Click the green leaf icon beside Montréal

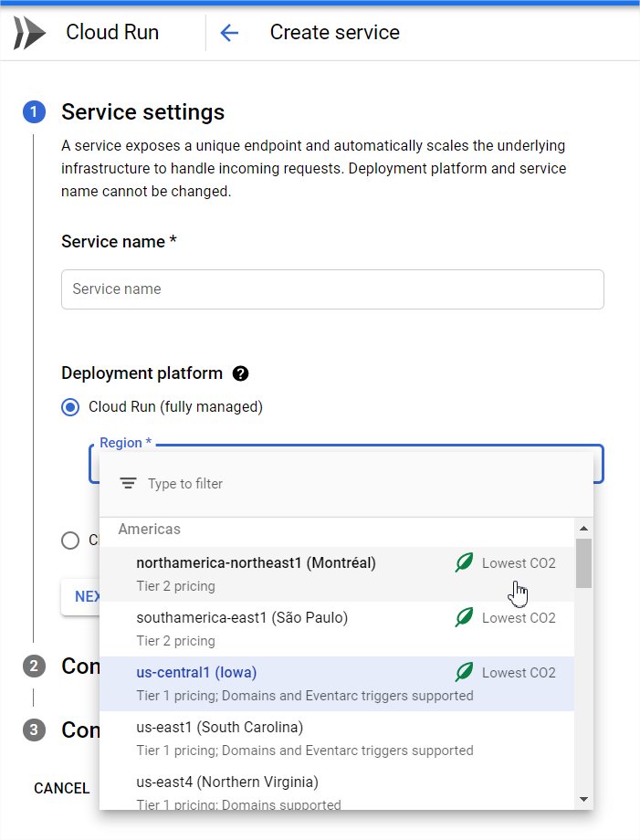point(464,562)
